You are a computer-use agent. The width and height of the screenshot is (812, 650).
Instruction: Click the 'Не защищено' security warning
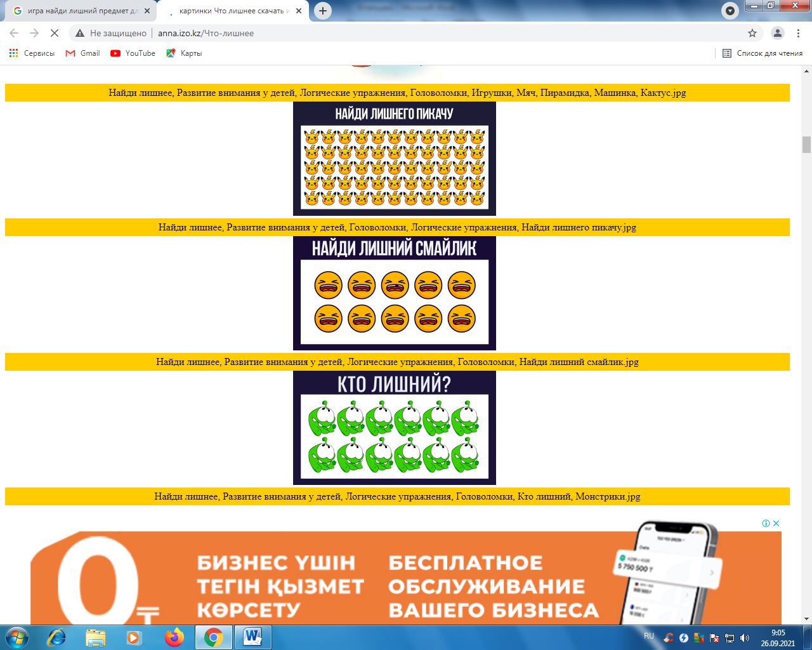click(x=112, y=33)
